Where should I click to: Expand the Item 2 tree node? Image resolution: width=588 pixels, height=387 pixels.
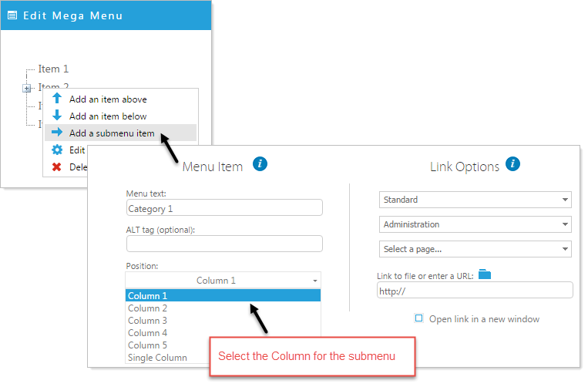[27, 89]
